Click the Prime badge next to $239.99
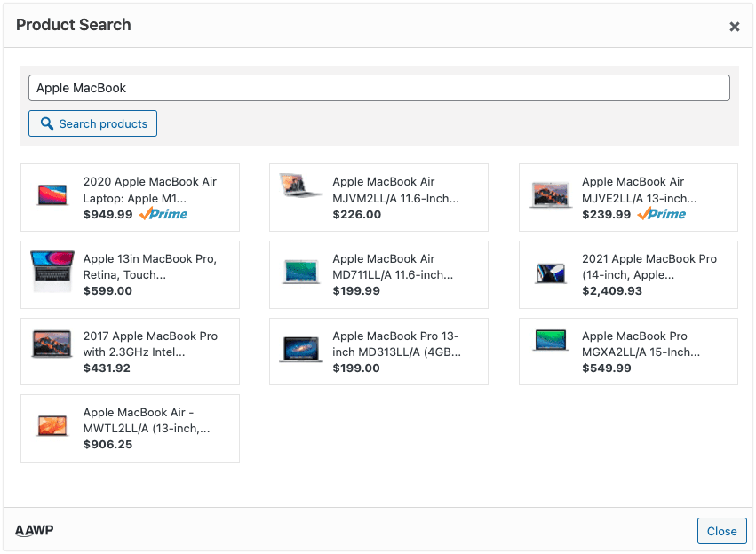This screenshot has width=756, height=554. 662,214
